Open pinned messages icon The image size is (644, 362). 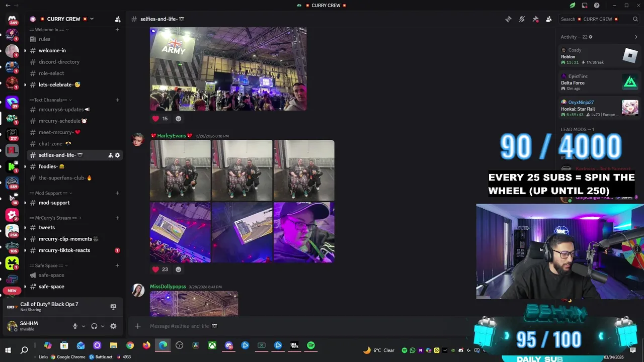535,19
